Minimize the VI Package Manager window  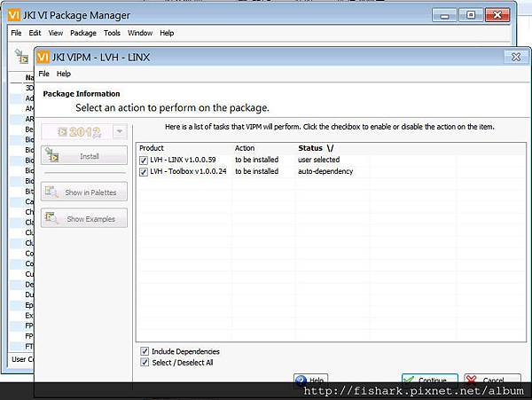pyautogui.click(x=444, y=15)
